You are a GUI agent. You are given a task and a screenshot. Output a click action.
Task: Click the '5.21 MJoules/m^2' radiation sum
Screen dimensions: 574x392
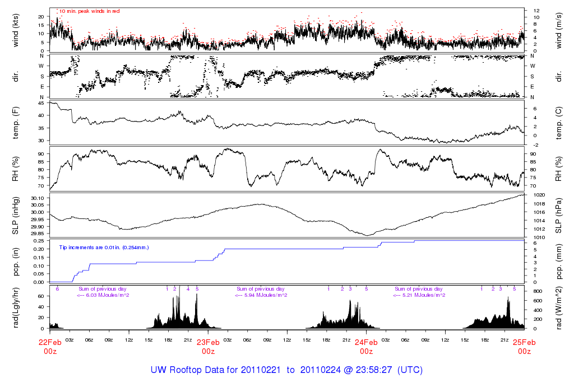point(424,295)
